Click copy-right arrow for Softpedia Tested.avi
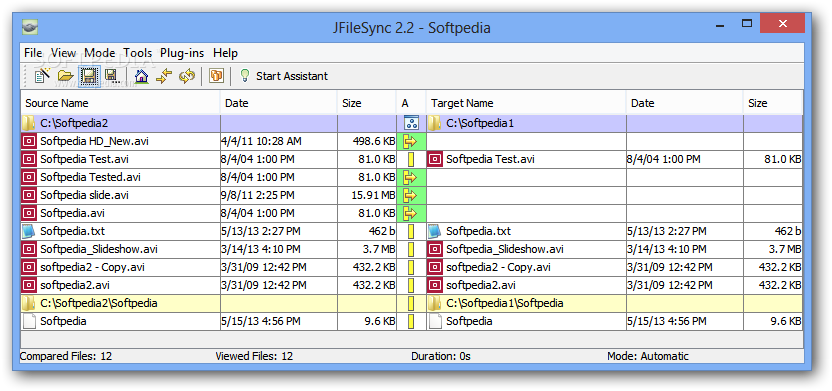Viewport: 832px width, 391px height. [411, 177]
